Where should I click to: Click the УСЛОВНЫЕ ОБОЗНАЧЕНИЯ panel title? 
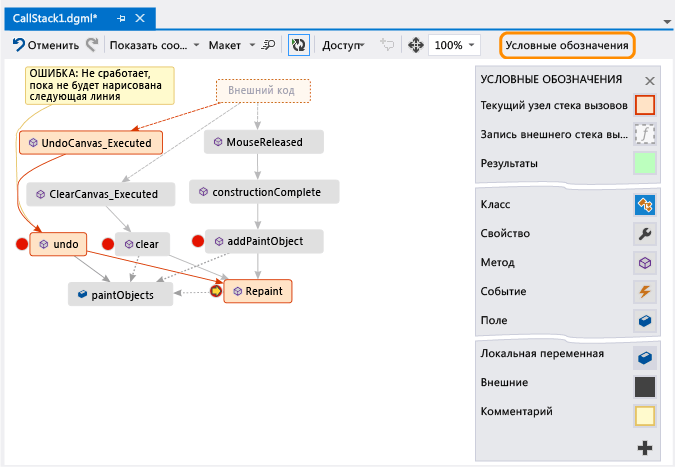pos(551,79)
